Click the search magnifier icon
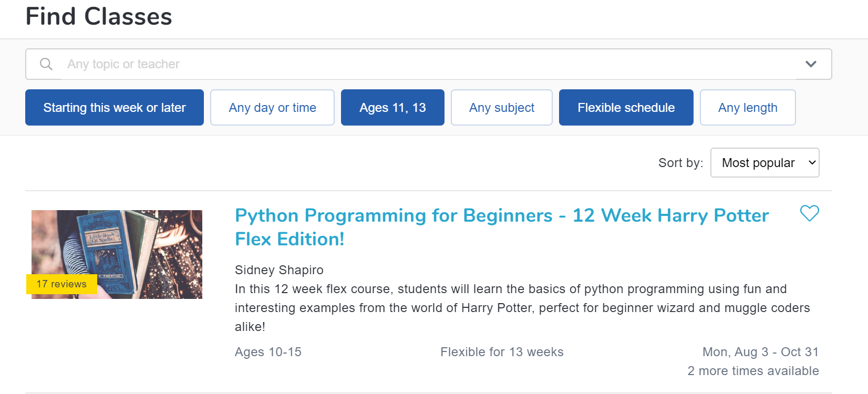Image resolution: width=868 pixels, height=394 pixels. 46,64
